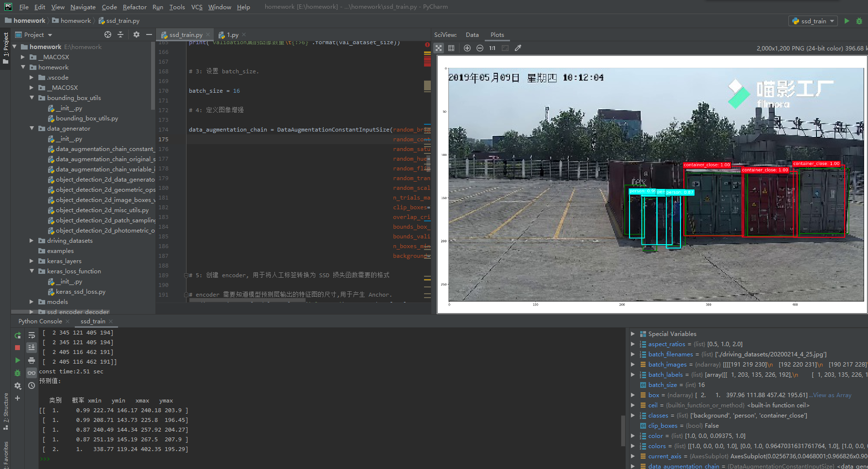
Task: Zoom in on the plot preview
Action: tap(467, 48)
